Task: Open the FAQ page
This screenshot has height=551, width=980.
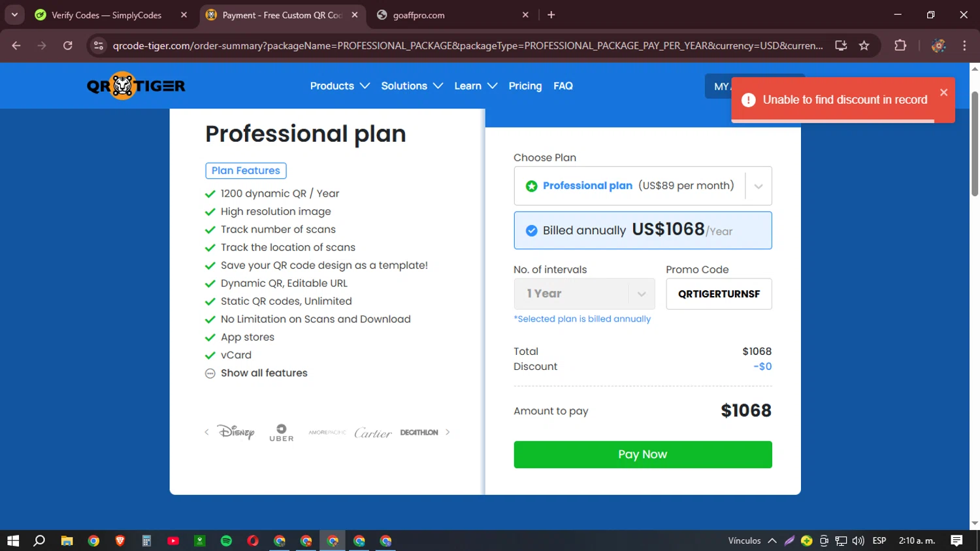Action: [x=563, y=86]
